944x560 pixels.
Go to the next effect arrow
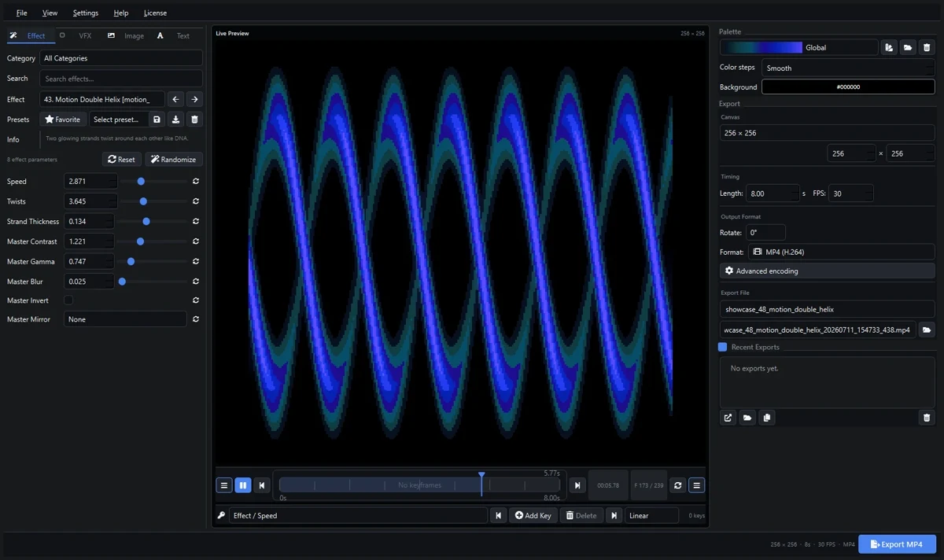[194, 99]
